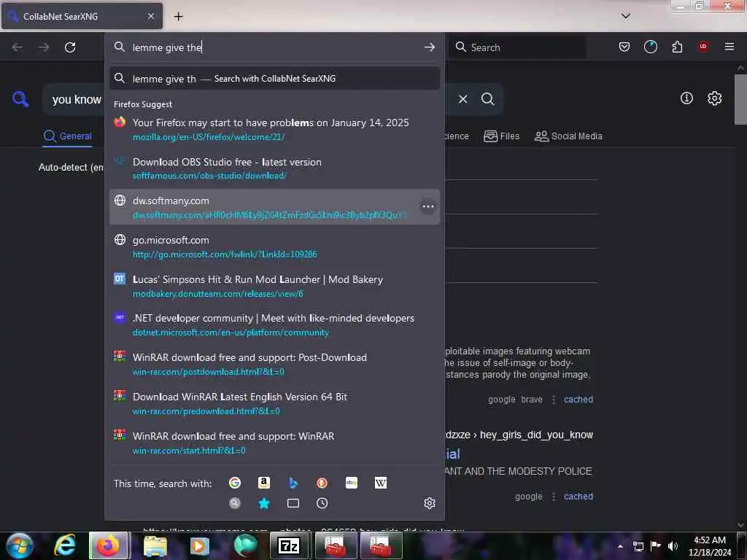This screenshot has width=747, height=560.
Task: Select the Social Media search tab
Action: coord(568,136)
